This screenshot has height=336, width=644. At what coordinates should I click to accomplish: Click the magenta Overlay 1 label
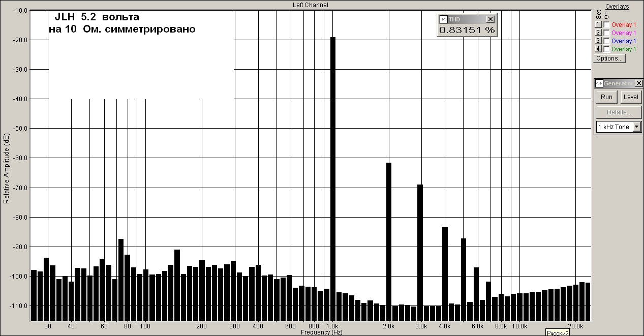pos(623,33)
